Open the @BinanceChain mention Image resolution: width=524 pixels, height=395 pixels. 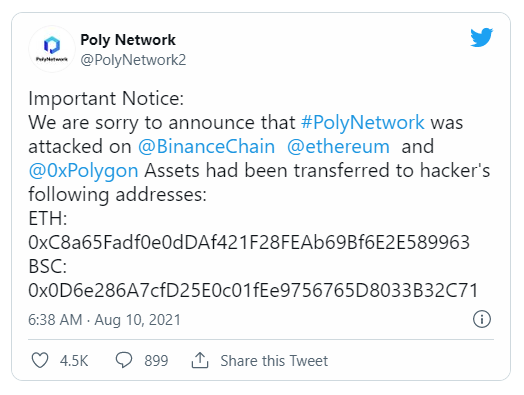207,147
